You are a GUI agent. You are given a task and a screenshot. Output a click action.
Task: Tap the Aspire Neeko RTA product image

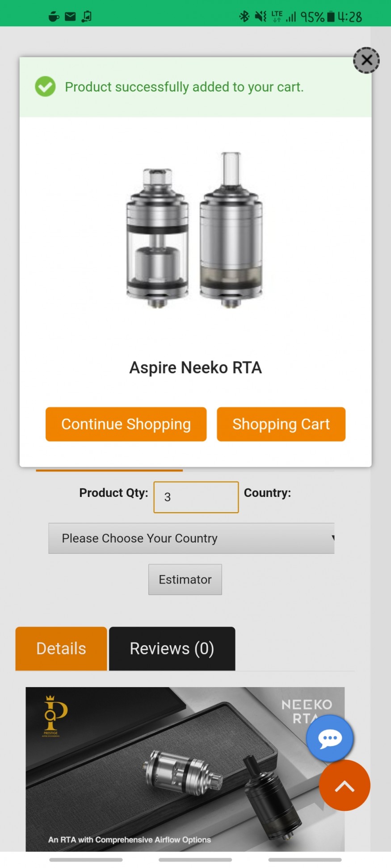click(195, 230)
